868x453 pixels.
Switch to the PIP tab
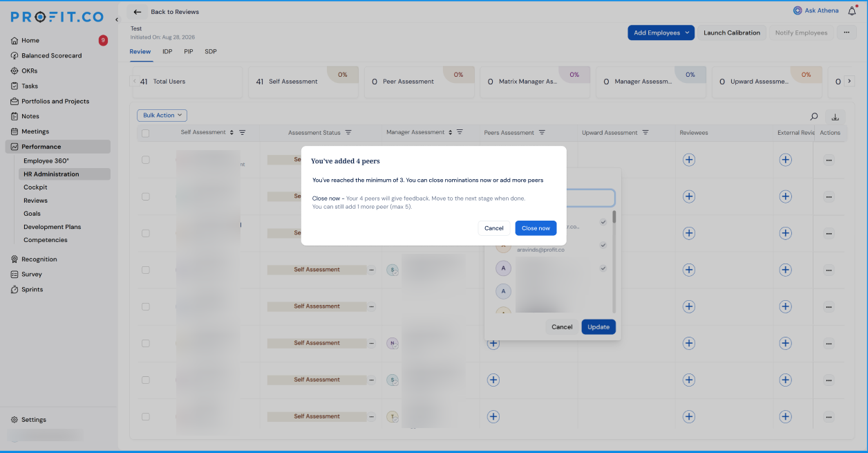coord(189,51)
